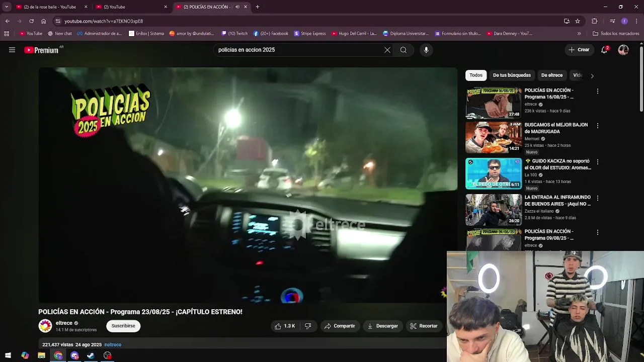Open the browser home page
The height and width of the screenshot is (362, 644).
(43, 21)
